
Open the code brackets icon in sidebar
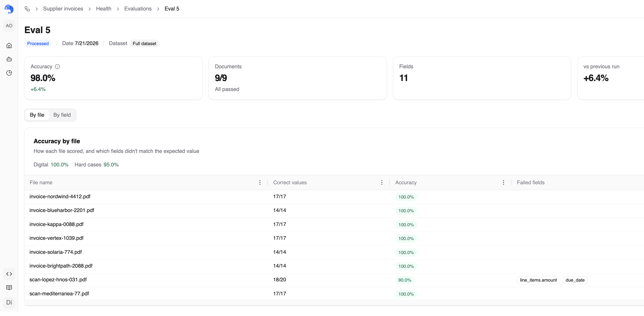point(9,274)
